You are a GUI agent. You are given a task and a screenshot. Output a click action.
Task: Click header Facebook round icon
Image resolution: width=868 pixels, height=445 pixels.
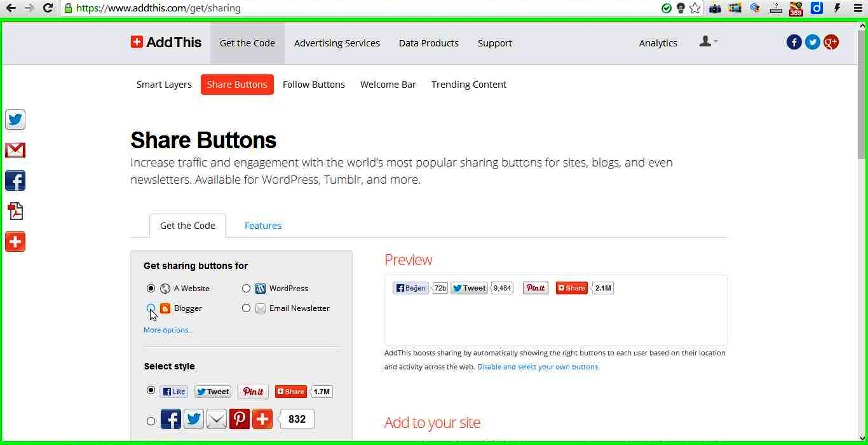794,42
